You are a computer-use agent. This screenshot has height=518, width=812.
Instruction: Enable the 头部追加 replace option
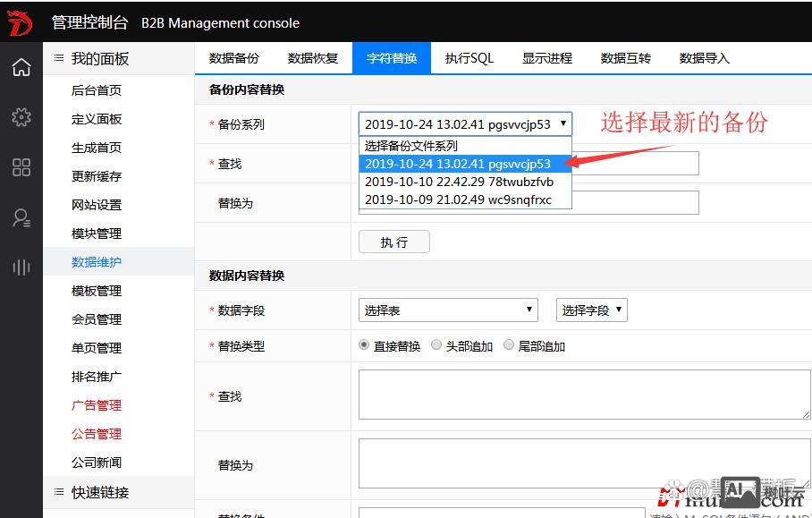pos(436,345)
